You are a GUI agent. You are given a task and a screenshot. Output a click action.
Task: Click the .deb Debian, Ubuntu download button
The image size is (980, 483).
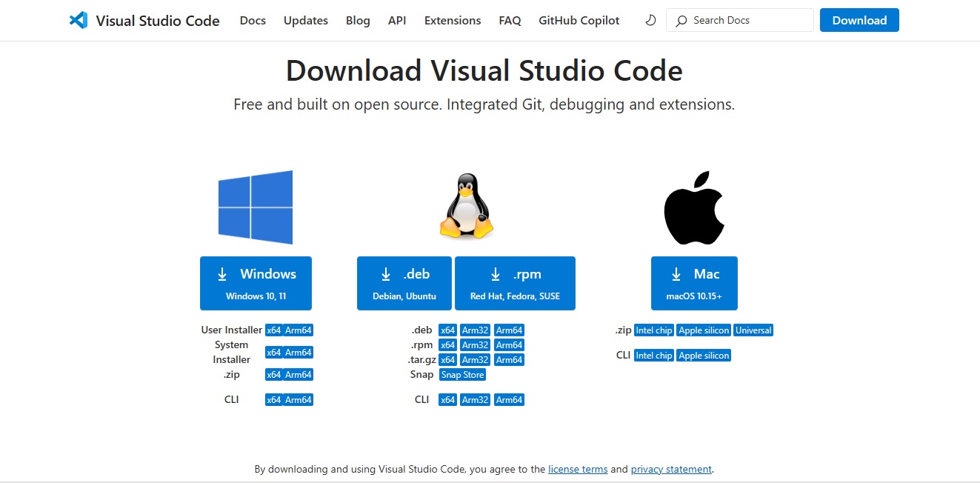pos(404,283)
